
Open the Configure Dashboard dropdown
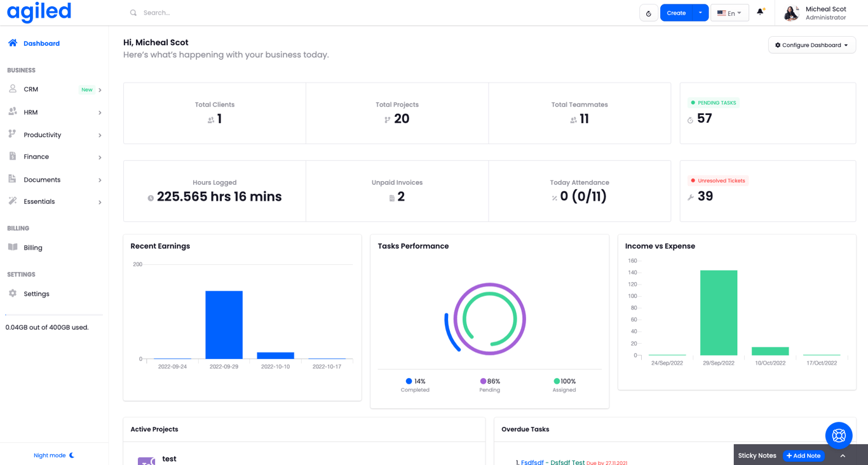pyautogui.click(x=812, y=45)
